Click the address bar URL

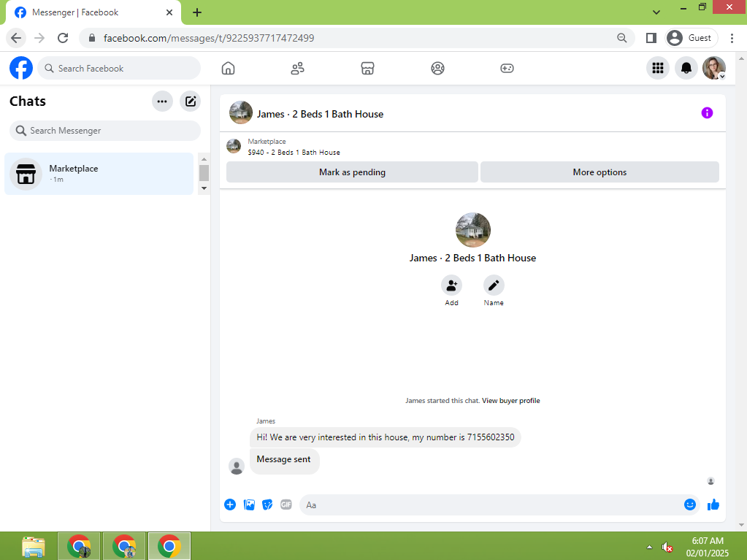[x=209, y=38]
